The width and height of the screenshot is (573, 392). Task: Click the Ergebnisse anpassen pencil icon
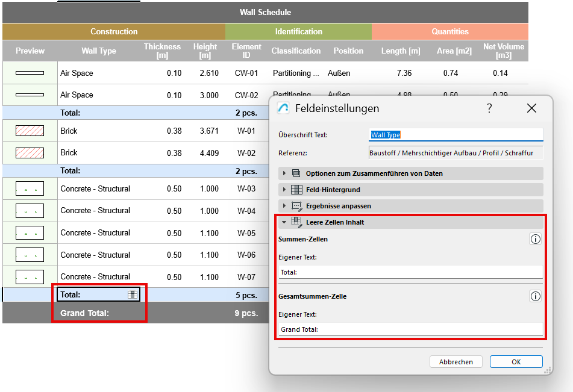[x=296, y=206]
